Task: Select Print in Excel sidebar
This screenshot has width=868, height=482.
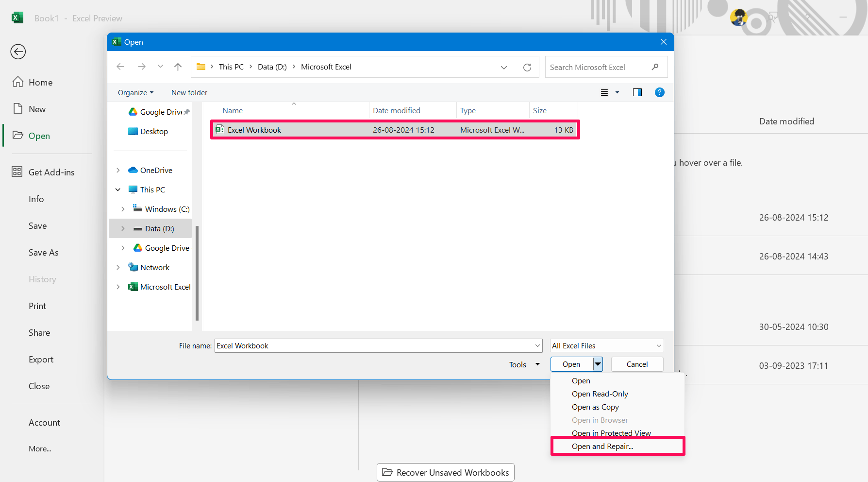Action: (37, 306)
